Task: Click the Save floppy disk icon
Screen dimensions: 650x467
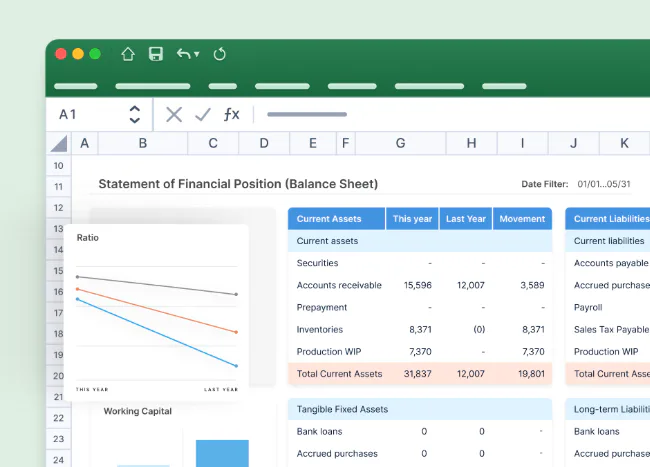Action: [156, 54]
